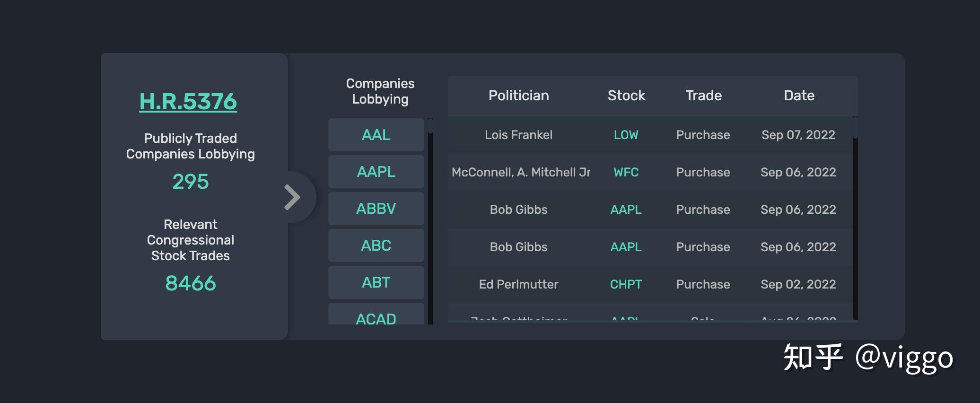Open the LOW stock ticker link
980x403 pixels.
tap(626, 135)
